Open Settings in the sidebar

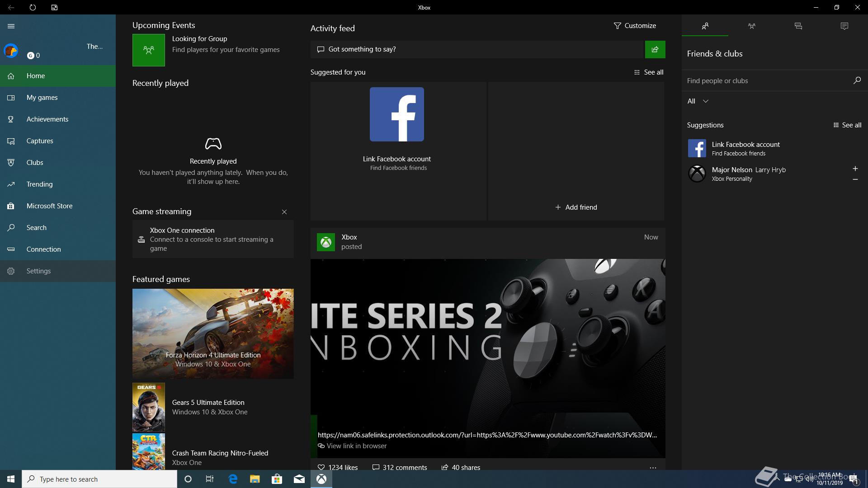pyautogui.click(x=58, y=271)
